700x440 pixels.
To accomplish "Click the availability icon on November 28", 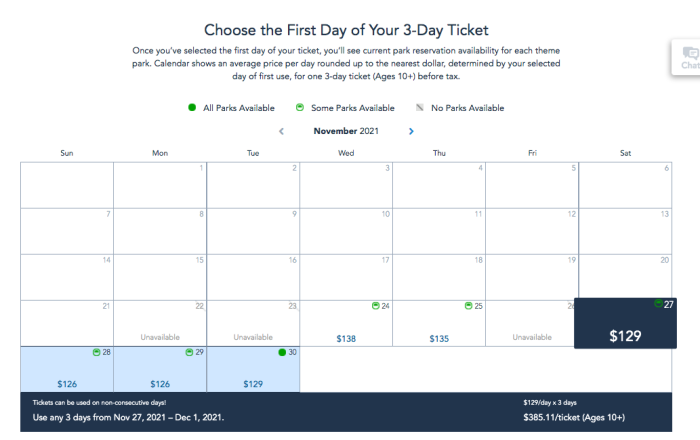I will click(96, 352).
